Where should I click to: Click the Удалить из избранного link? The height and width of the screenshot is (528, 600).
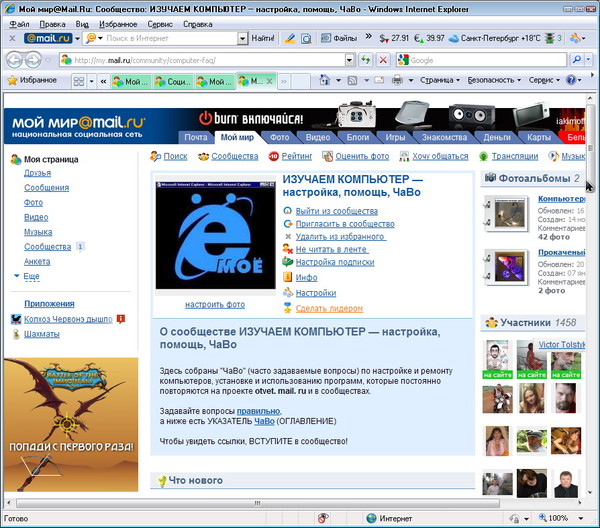click(341, 236)
